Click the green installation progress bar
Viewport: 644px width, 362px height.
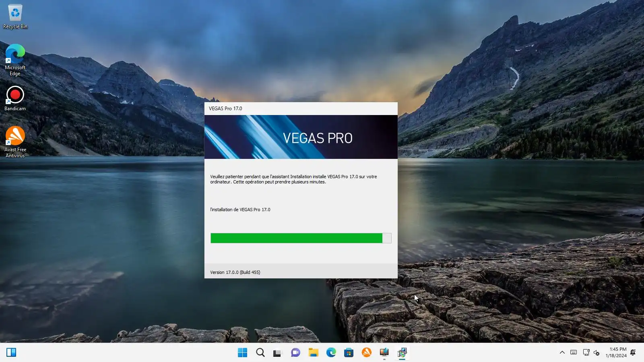tap(301, 238)
